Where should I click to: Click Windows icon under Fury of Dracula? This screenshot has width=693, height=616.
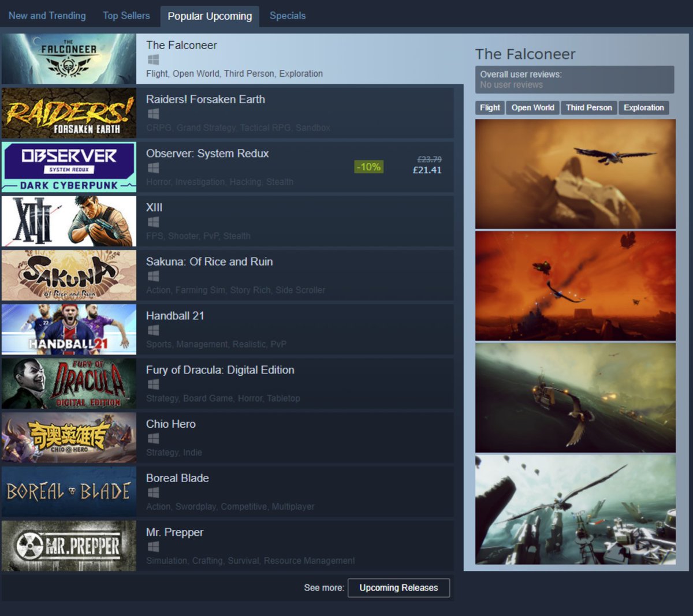[x=153, y=384]
